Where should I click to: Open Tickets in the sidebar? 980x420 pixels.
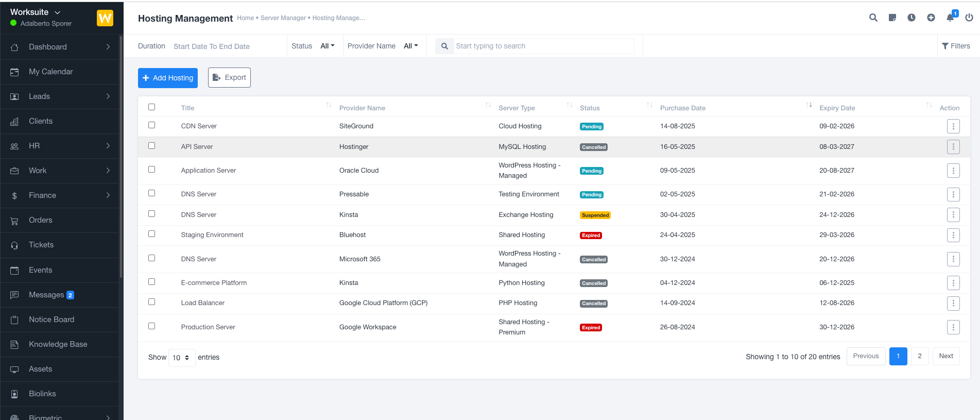[41, 245]
